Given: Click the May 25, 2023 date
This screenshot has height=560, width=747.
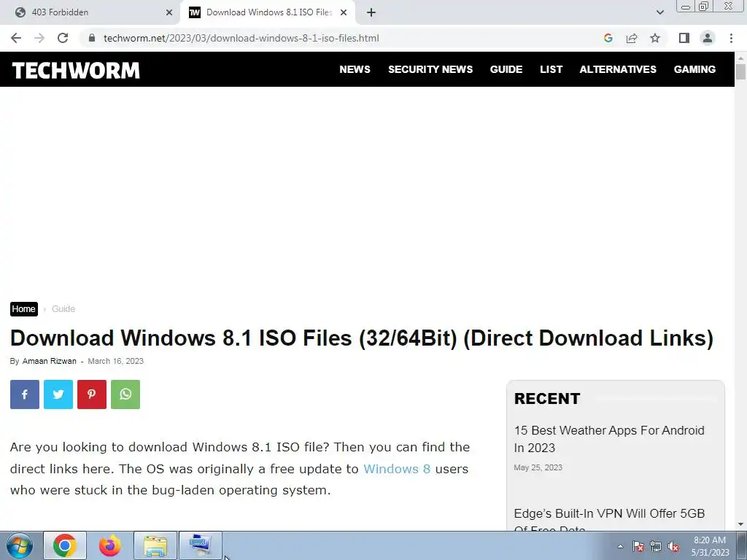Looking at the screenshot, I should click(538, 467).
